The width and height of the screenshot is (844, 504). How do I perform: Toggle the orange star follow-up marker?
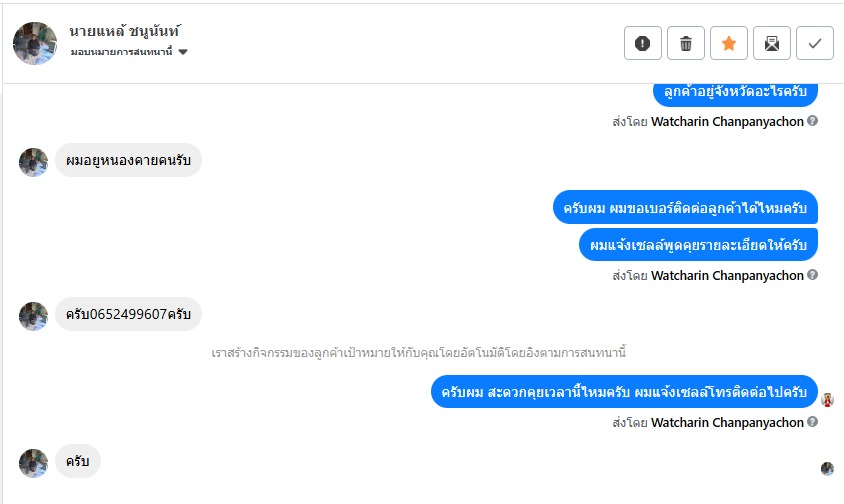pos(729,43)
